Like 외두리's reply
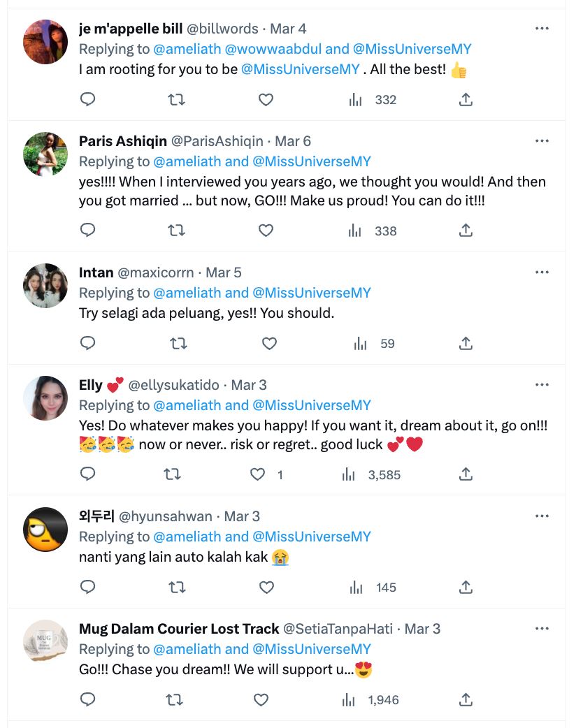The image size is (576, 728). [x=266, y=588]
